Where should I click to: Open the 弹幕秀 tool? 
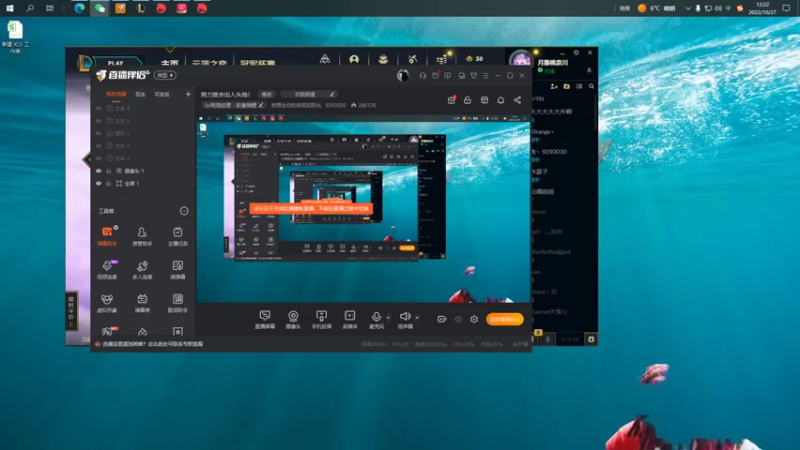[142, 303]
